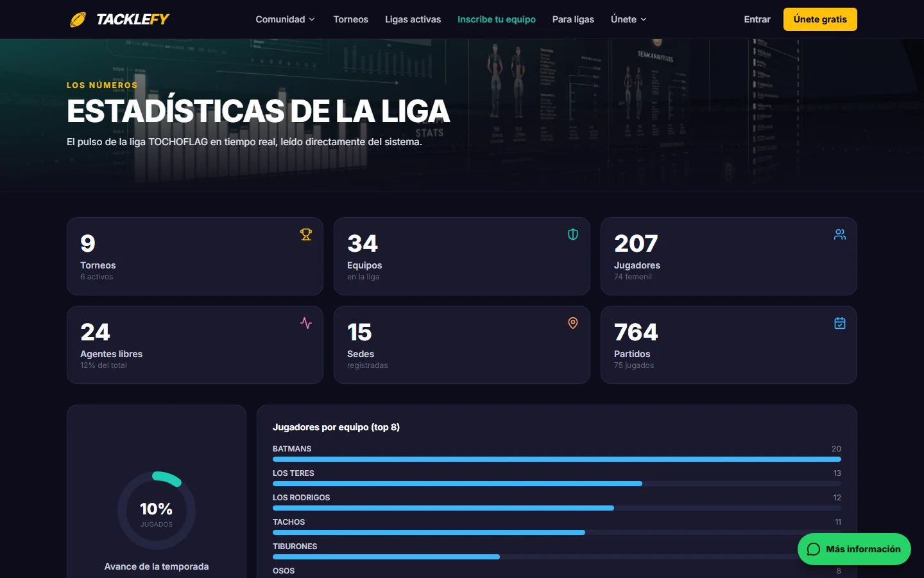The width and height of the screenshot is (924, 578).
Task: Click the value '12' for LOS RODRIGOS
Action: click(837, 498)
